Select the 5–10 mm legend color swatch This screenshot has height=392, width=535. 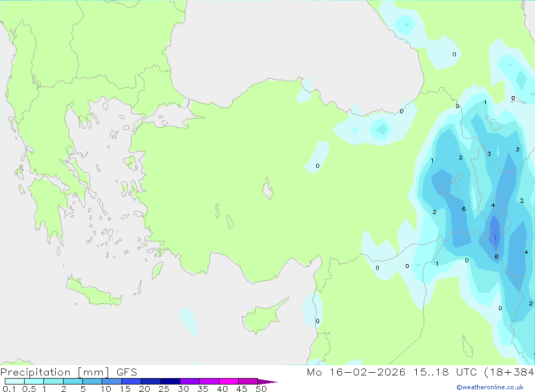[x=93, y=381]
